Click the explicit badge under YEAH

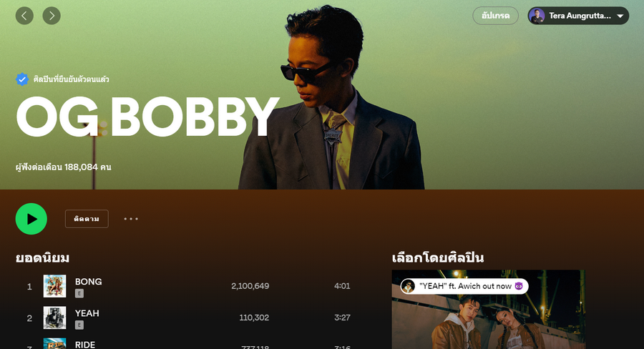[79, 325]
